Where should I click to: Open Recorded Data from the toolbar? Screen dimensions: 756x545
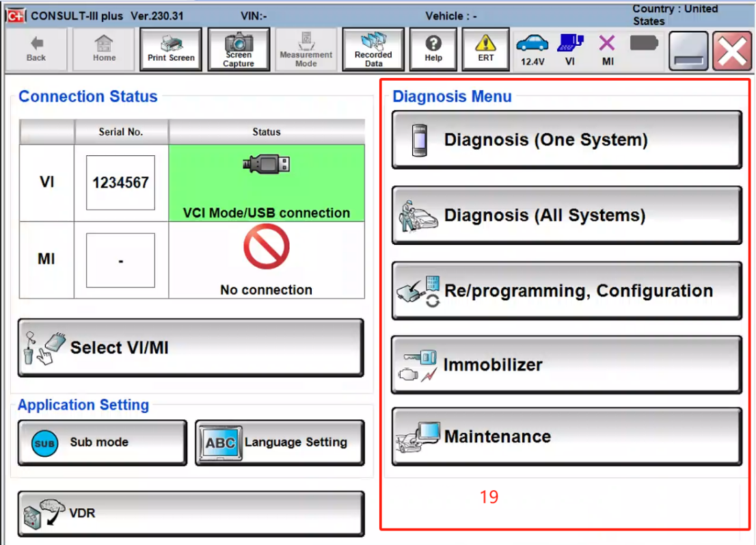373,49
